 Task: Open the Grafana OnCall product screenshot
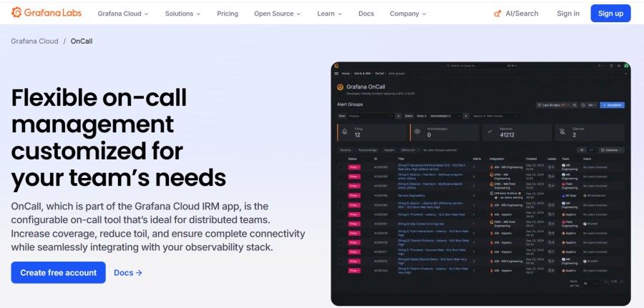(x=481, y=184)
